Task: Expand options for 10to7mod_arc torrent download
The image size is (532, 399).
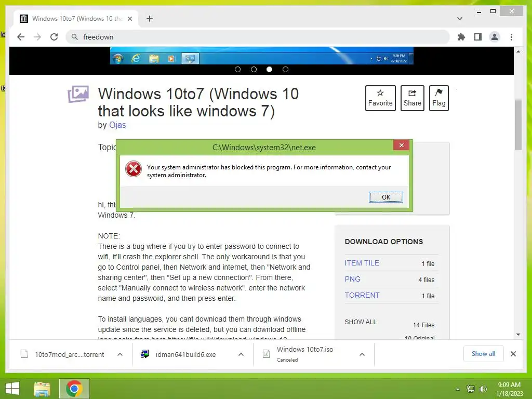Action: 120,354
